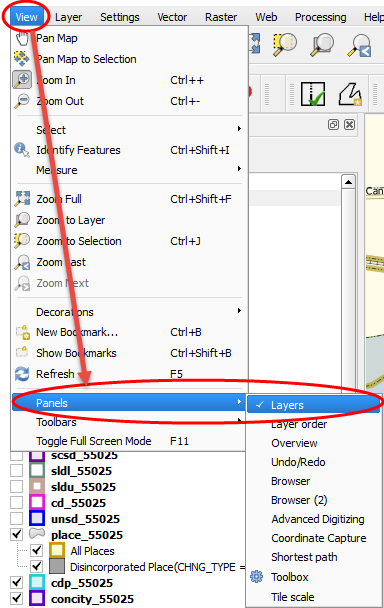Click the Zoom Out magnifier icon in menu
This screenshot has height=608, width=384.
pos(22,101)
